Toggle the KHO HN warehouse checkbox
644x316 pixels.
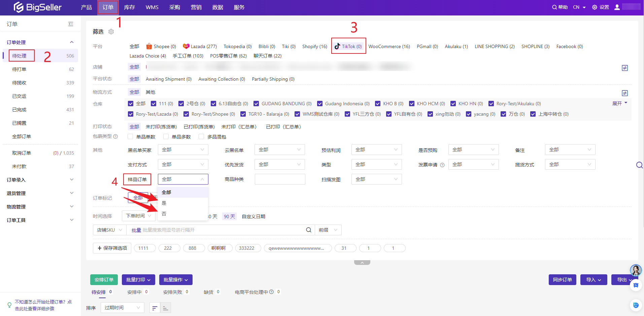[453, 104]
